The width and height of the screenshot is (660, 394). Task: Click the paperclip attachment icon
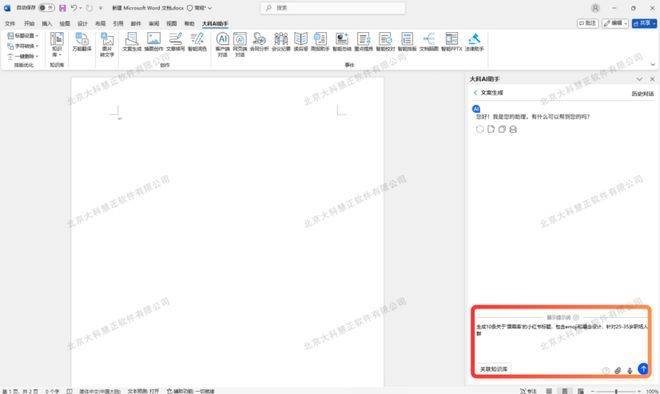[x=617, y=370]
